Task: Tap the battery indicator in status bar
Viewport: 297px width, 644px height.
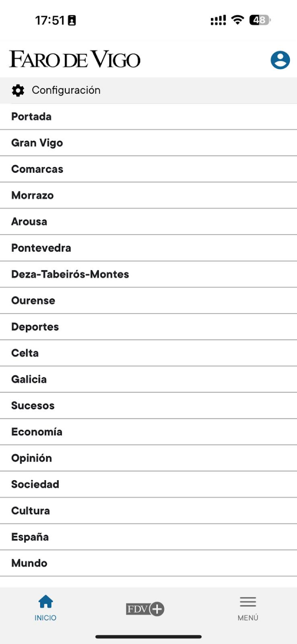Action: (x=260, y=20)
